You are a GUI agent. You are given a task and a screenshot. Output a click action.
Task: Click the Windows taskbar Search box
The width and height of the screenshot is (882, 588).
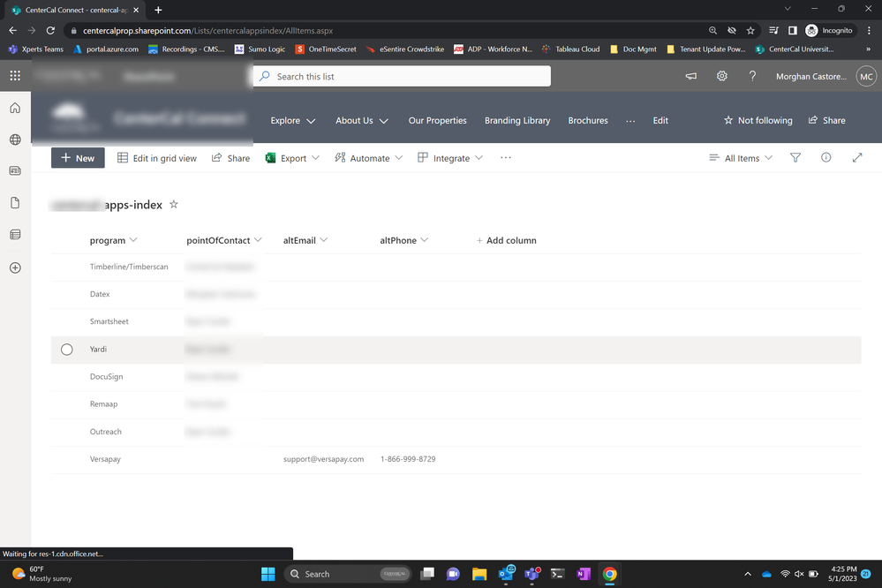348,574
